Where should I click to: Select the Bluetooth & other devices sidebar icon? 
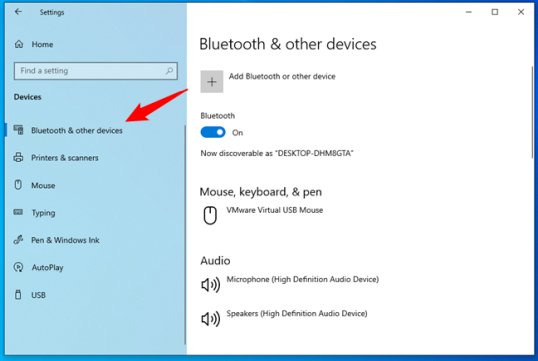19,130
